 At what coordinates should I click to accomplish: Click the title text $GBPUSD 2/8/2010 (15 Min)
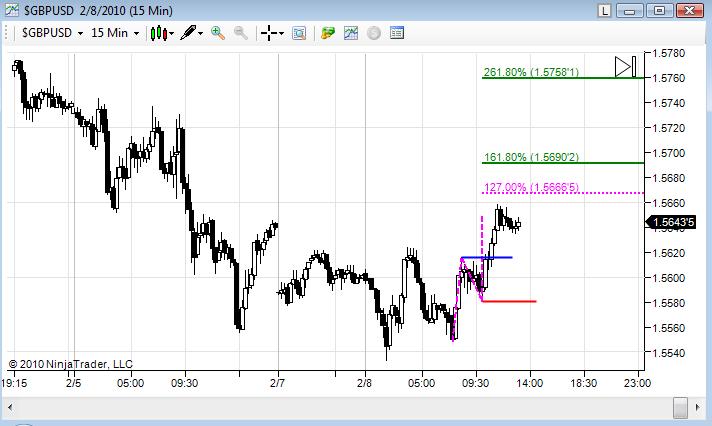[98, 10]
